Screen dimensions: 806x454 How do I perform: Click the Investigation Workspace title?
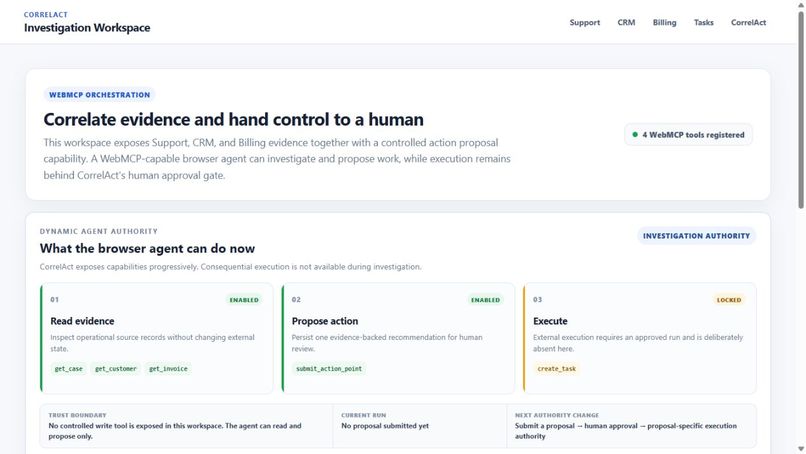(87, 28)
